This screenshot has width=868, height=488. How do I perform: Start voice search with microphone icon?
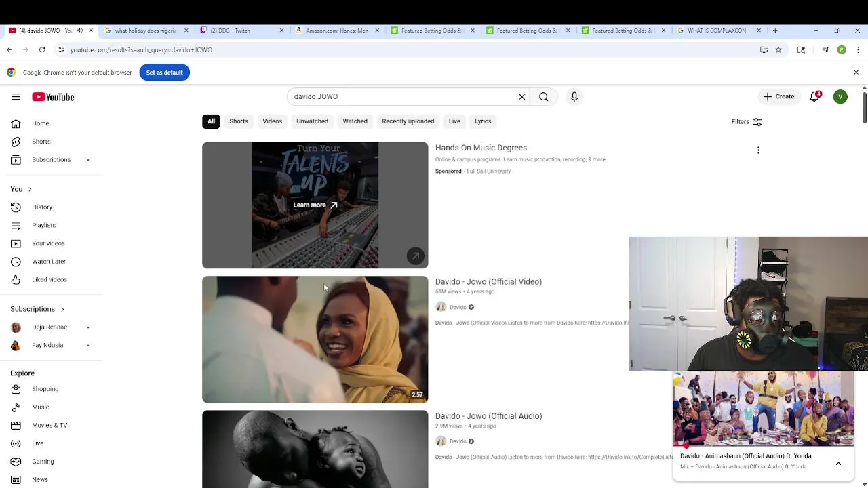[574, 97]
